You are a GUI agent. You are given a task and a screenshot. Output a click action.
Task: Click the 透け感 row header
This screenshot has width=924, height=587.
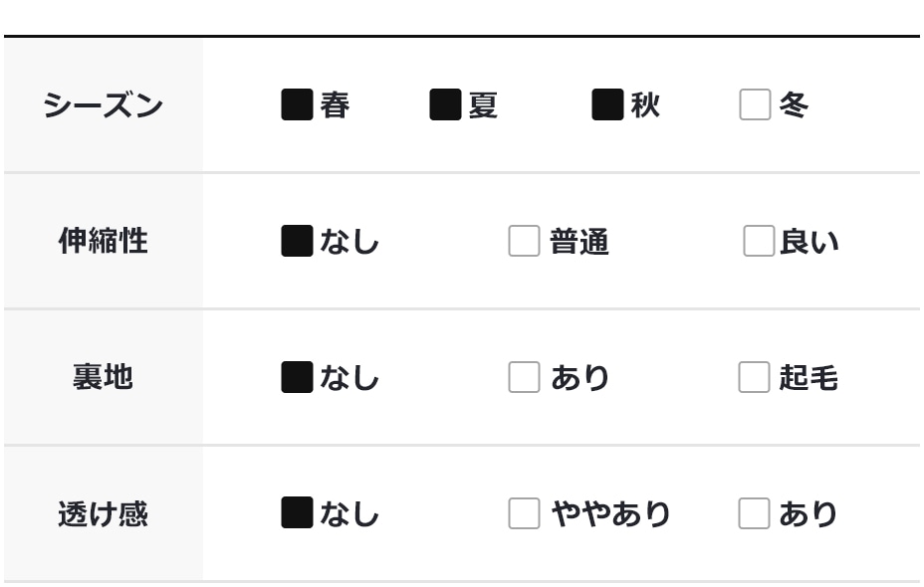[x=103, y=513]
